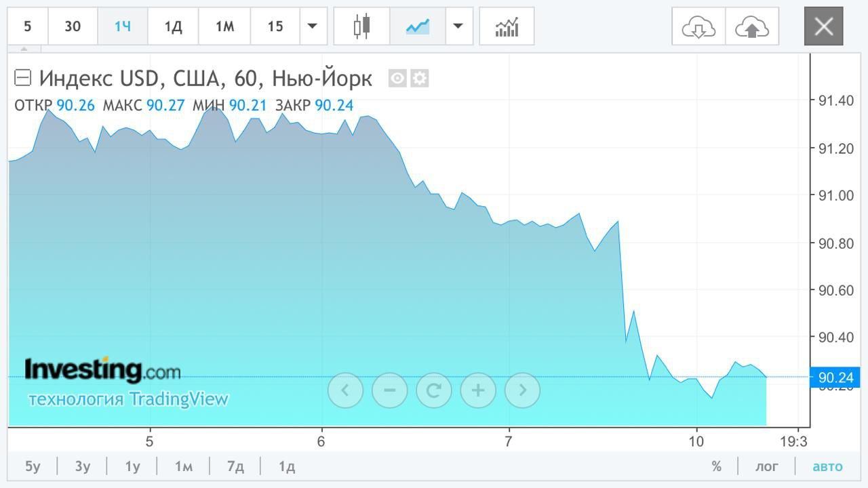Switch to the 1Д interval tab
The width and height of the screenshot is (868, 488).
click(x=173, y=26)
